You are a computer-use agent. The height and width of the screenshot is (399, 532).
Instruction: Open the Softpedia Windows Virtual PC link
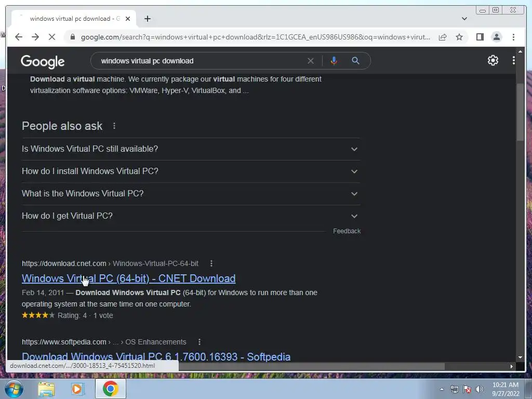tap(156, 356)
